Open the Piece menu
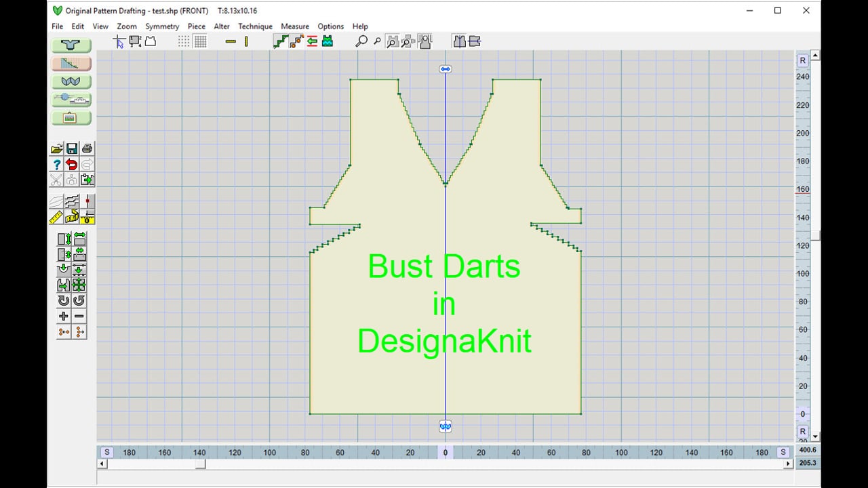 [197, 26]
